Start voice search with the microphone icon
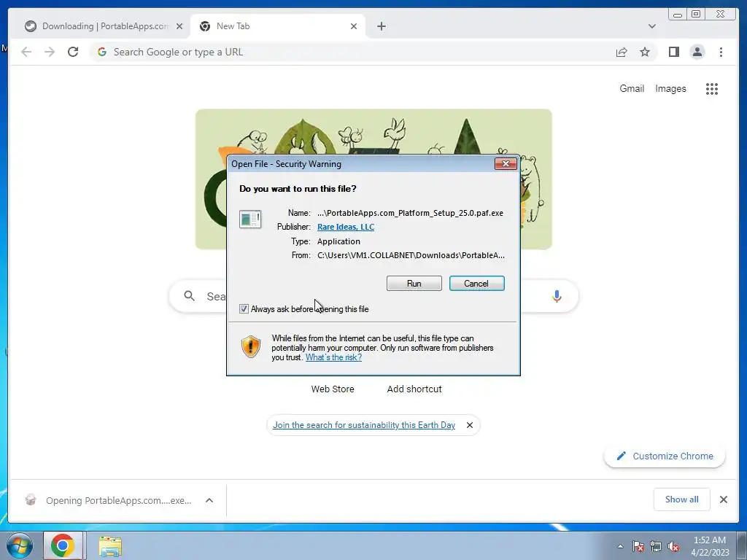747x560 pixels. (x=557, y=296)
